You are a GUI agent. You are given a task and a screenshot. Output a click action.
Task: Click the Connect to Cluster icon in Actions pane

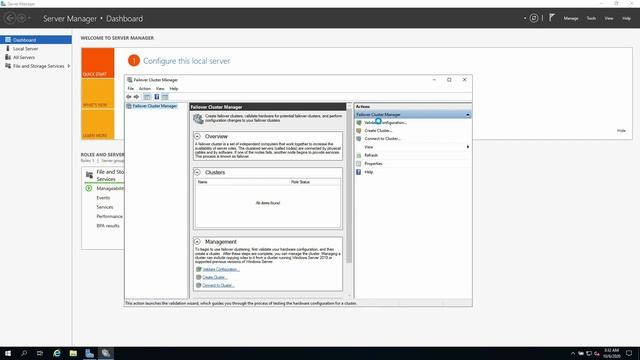tap(359, 139)
